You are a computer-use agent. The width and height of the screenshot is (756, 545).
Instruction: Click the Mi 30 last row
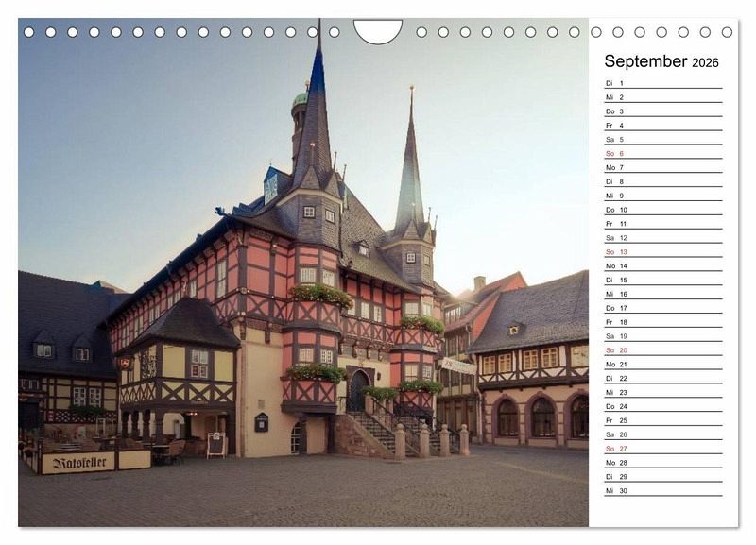(662, 490)
